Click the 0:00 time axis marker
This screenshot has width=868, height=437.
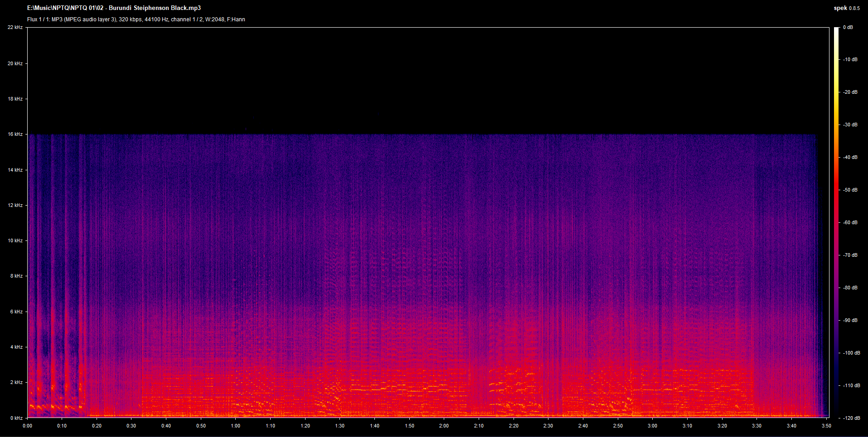(x=27, y=426)
